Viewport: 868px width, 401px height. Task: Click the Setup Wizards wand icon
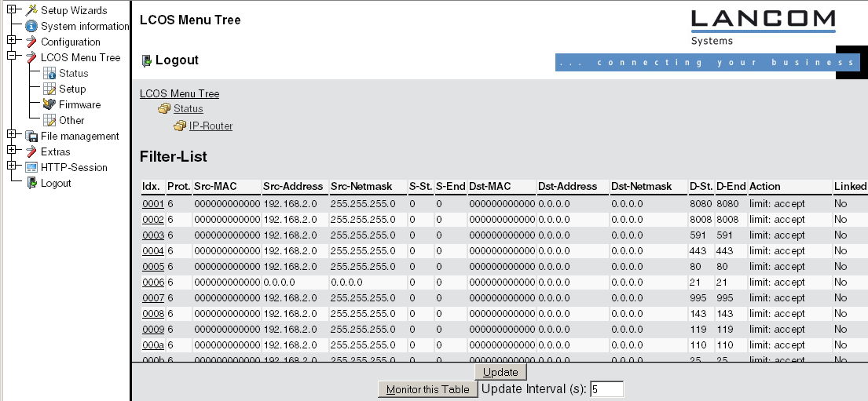click(x=31, y=10)
